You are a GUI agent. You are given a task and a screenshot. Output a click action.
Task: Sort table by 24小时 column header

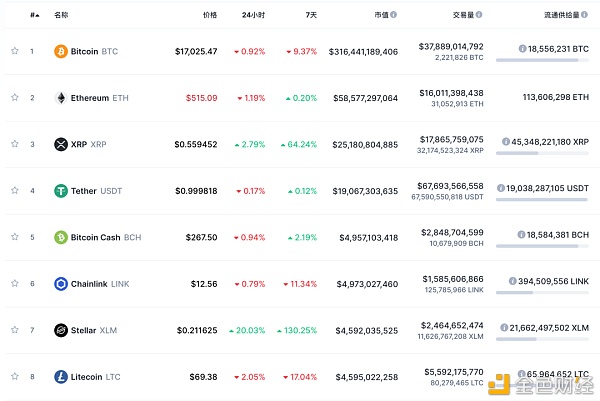[253, 15]
